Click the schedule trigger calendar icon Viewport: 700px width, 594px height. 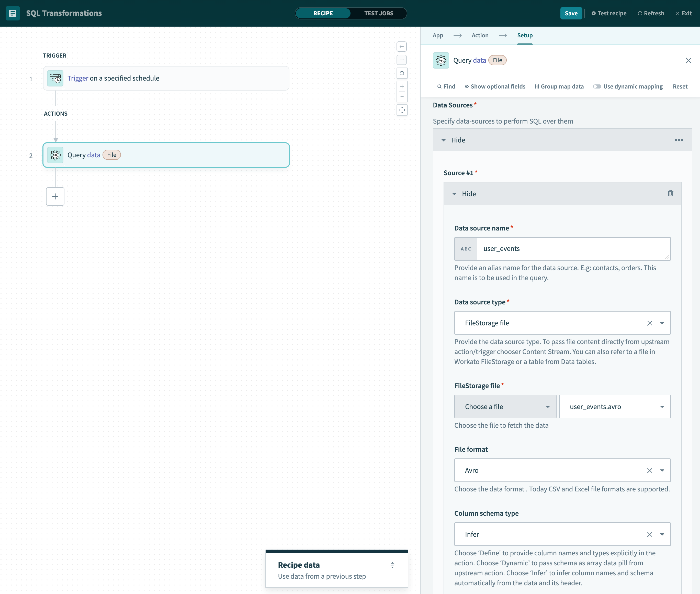(x=55, y=78)
